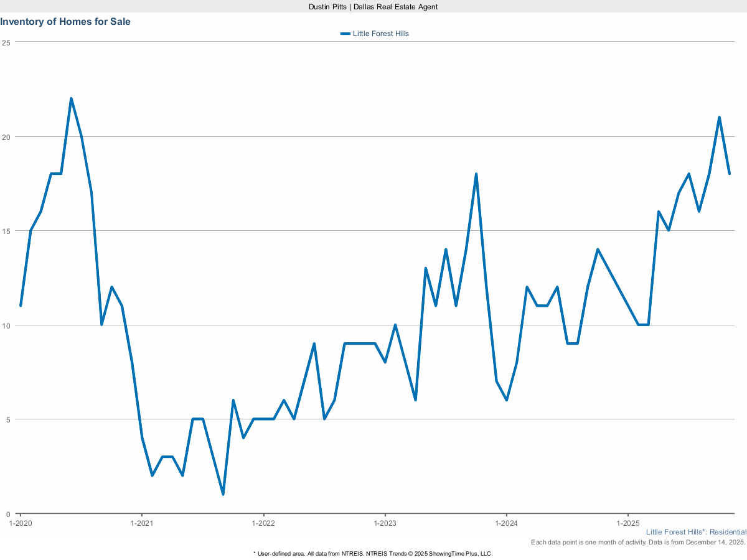747x560 pixels.
Task: Click the late-2025 peak data point at 21
Action: coord(719,117)
